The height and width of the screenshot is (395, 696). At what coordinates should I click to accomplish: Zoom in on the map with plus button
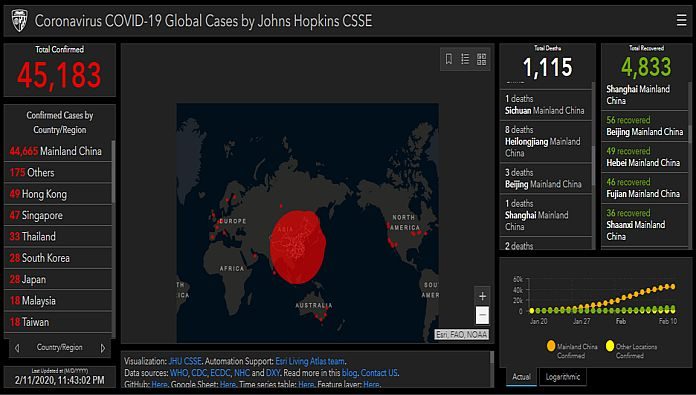(482, 296)
